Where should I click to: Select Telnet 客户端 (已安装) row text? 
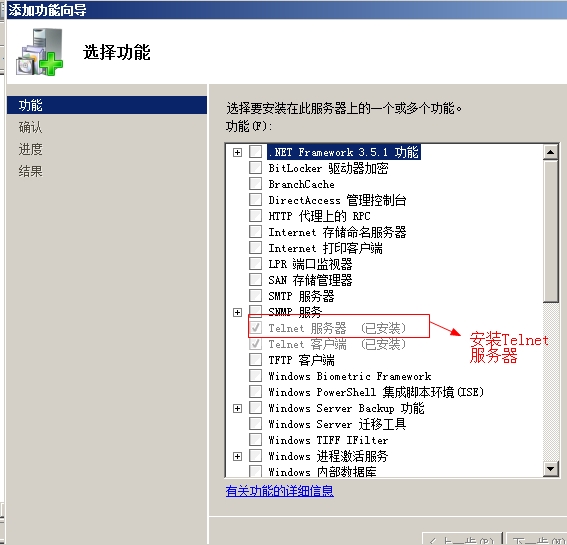337,344
